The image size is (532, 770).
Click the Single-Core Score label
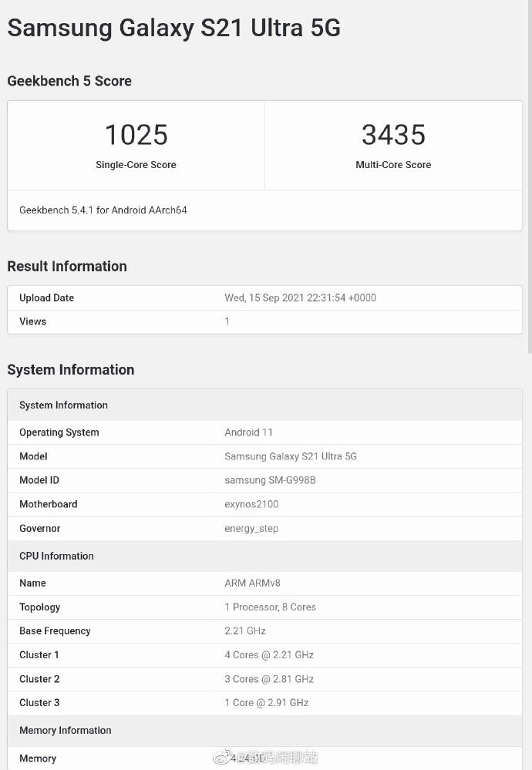click(136, 164)
